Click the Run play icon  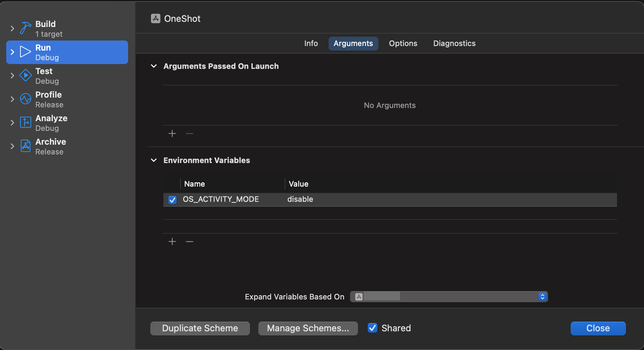click(25, 52)
